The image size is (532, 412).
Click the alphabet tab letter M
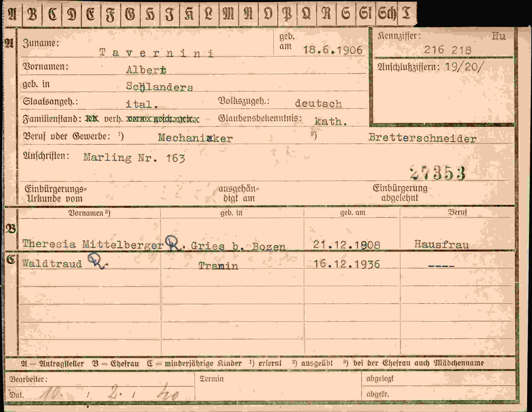(x=229, y=14)
